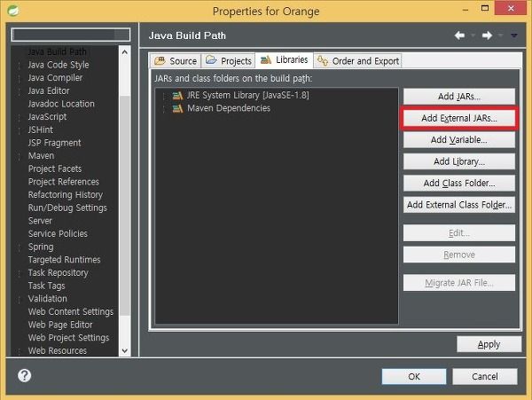The height and width of the screenshot is (400, 532).
Task: Click the sidebar scroll up arrow
Action: click(124, 52)
